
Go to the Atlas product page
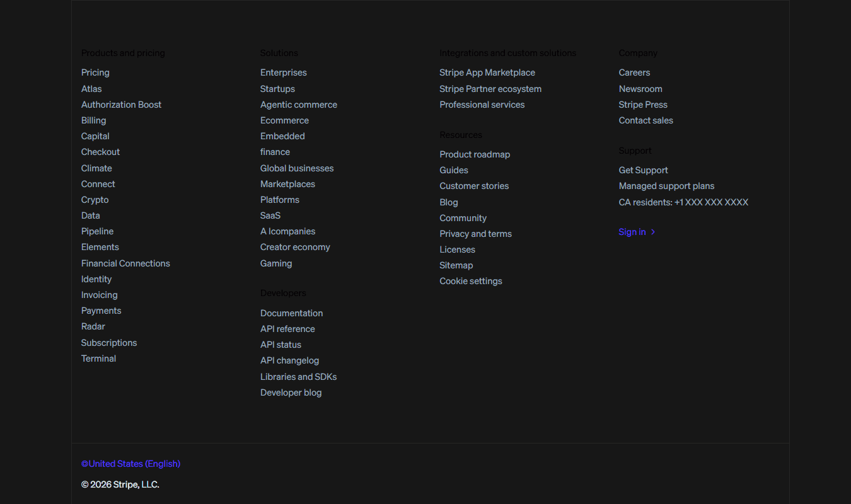point(91,89)
